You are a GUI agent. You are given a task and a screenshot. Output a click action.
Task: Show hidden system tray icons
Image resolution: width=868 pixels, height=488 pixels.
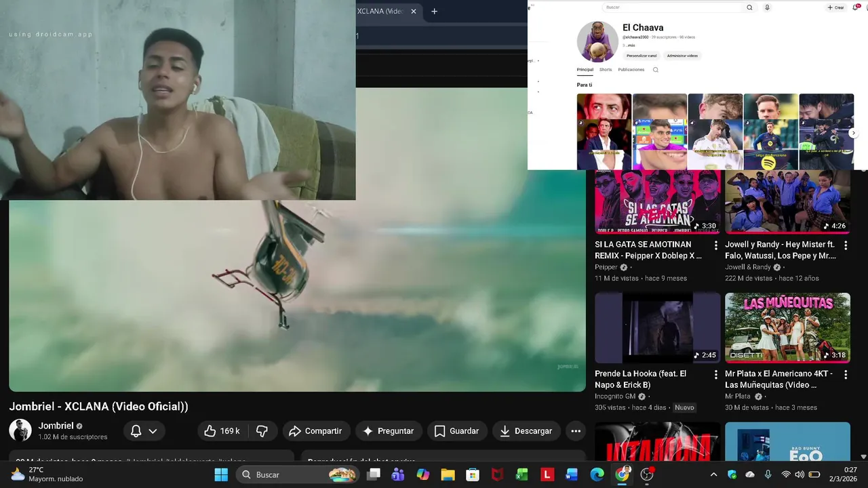click(x=713, y=474)
